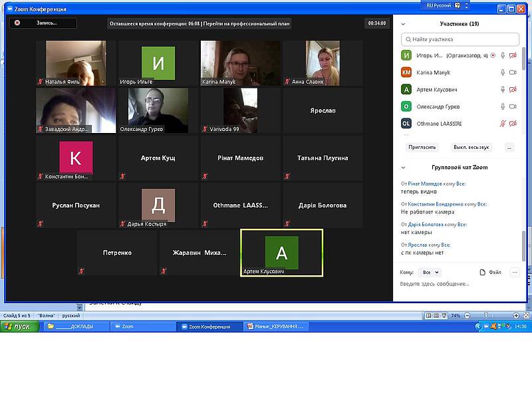532x395 pixels.
Task: Click the chat messages scrollbar
Action: (x=523, y=246)
